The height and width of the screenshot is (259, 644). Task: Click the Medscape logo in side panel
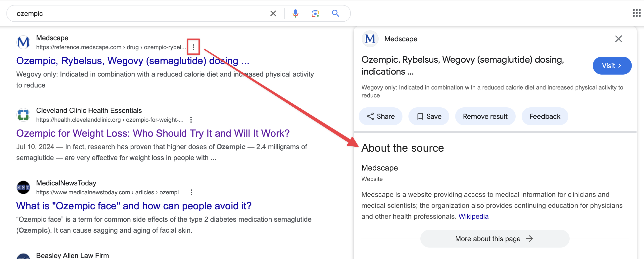click(x=370, y=39)
